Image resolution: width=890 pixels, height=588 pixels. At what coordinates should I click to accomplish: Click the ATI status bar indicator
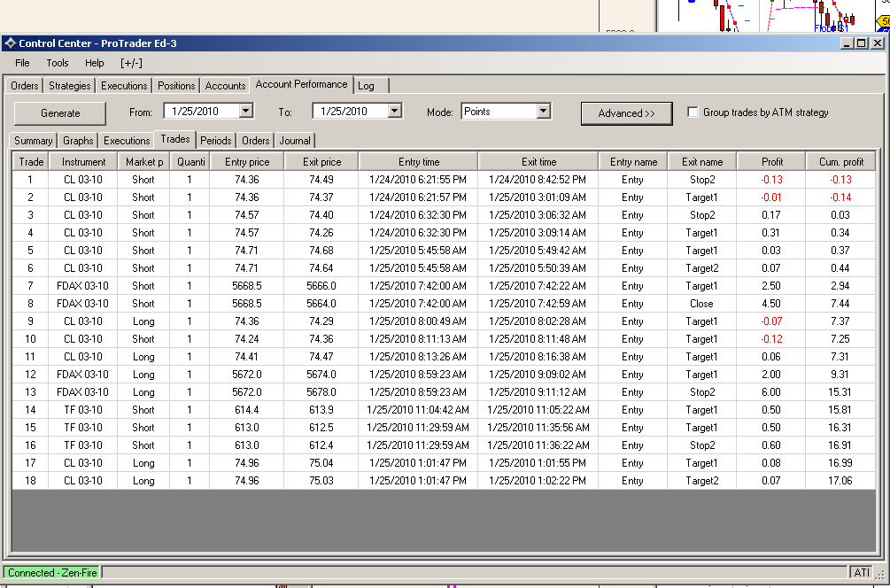click(862, 573)
